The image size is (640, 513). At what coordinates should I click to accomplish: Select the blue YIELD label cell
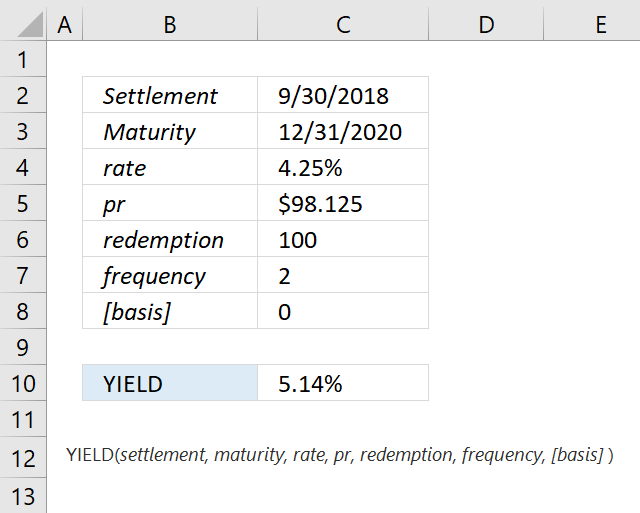(170, 383)
